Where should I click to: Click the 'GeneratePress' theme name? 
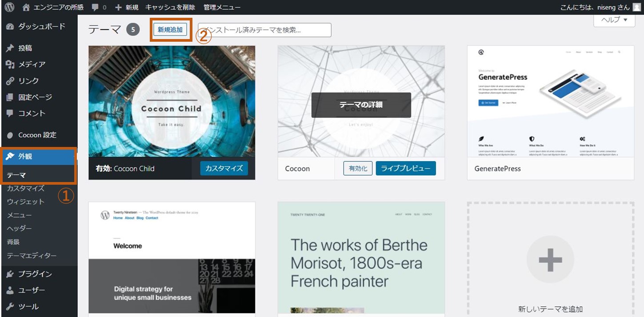[x=497, y=169]
